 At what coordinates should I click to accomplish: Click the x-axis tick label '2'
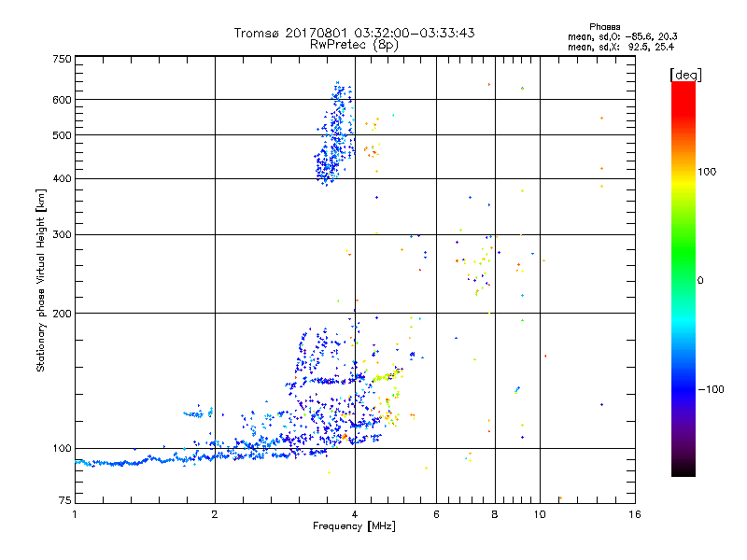(215, 514)
